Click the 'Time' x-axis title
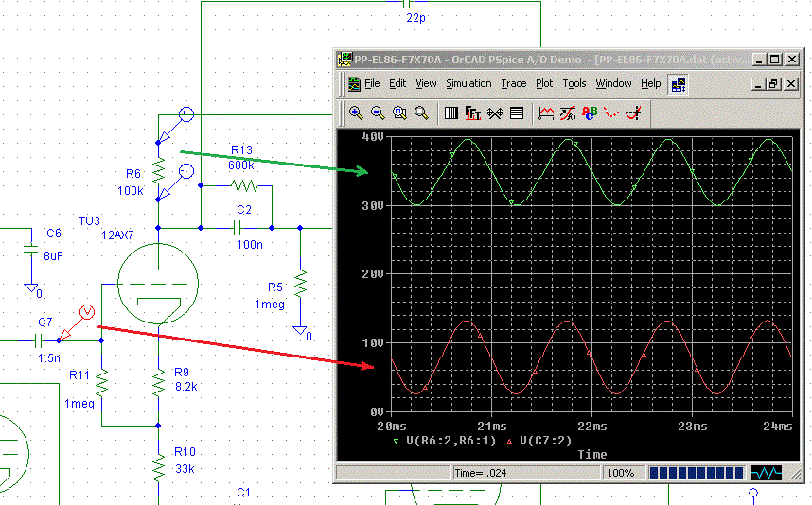 coord(591,454)
